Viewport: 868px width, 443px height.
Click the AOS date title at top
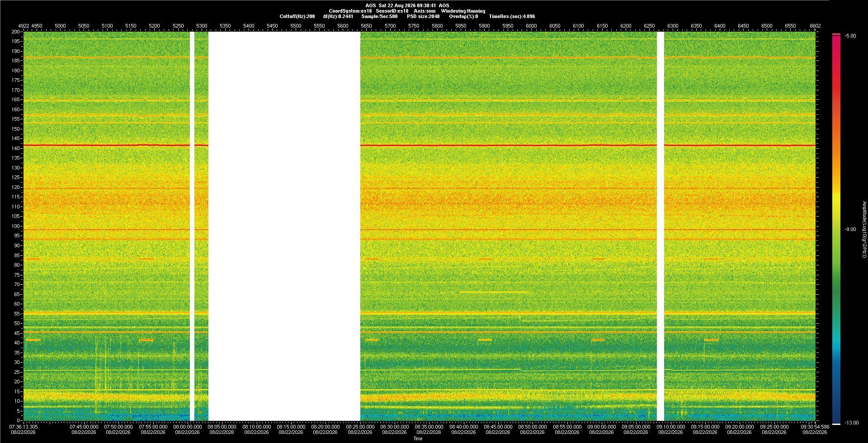point(407,5)
